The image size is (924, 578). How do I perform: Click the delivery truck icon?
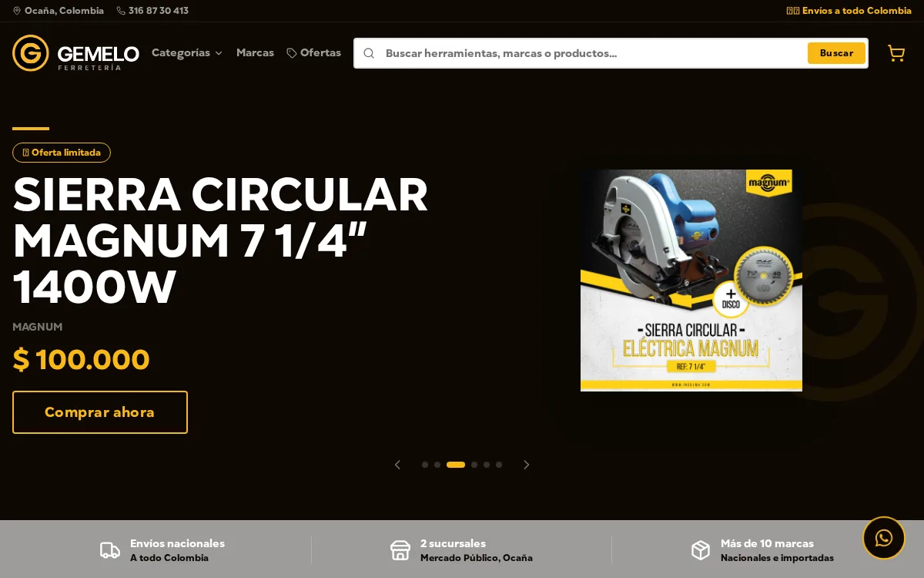click(110, 550)
